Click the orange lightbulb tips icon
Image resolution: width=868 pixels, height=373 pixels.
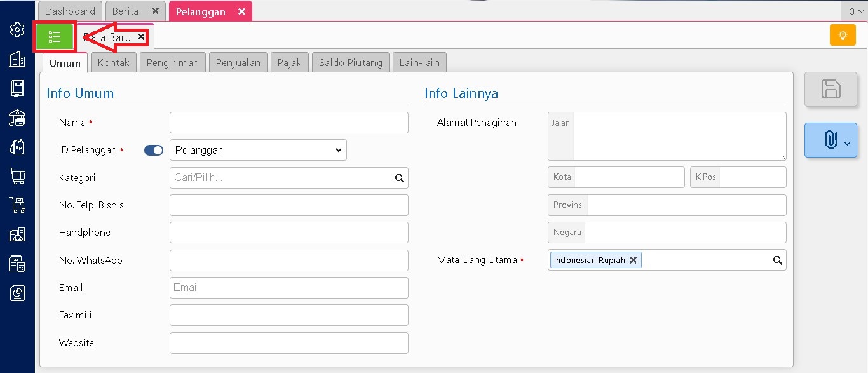point(843,36)
